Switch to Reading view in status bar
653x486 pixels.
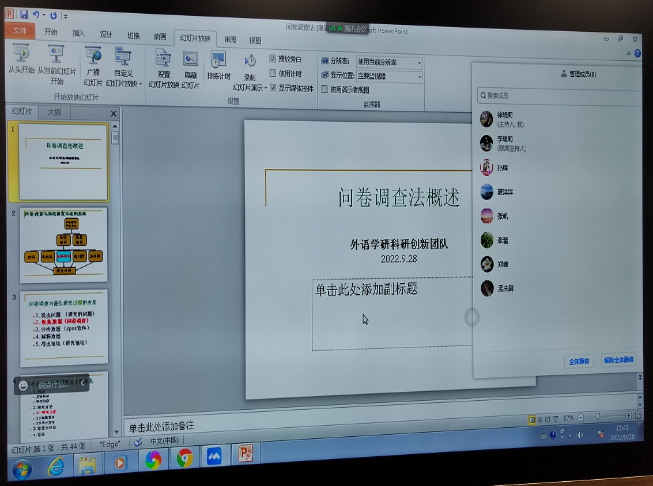pyautogui.click(x=548, y=419)
